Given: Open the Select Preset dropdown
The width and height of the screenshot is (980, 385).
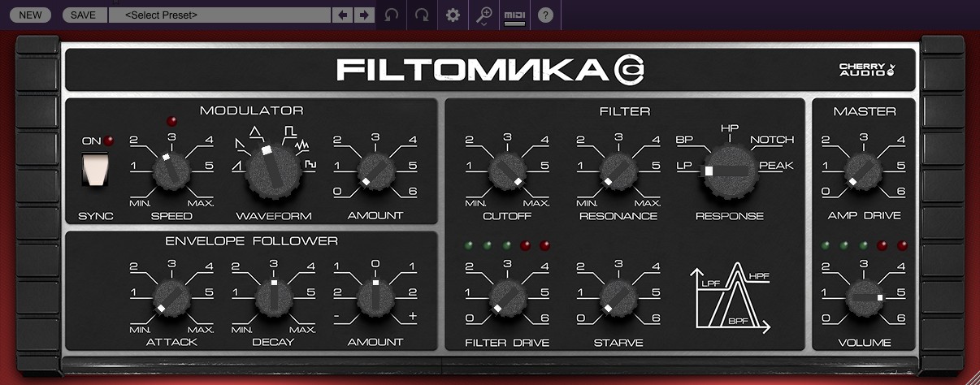Looking at the screenshot, I should click(219, 15).
